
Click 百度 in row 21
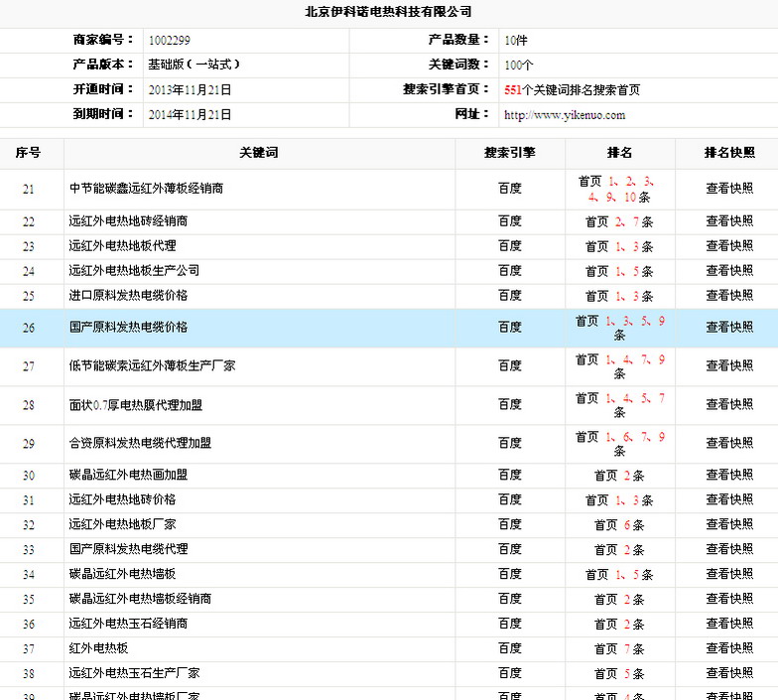pyautogui.click(x=510, y=189)
